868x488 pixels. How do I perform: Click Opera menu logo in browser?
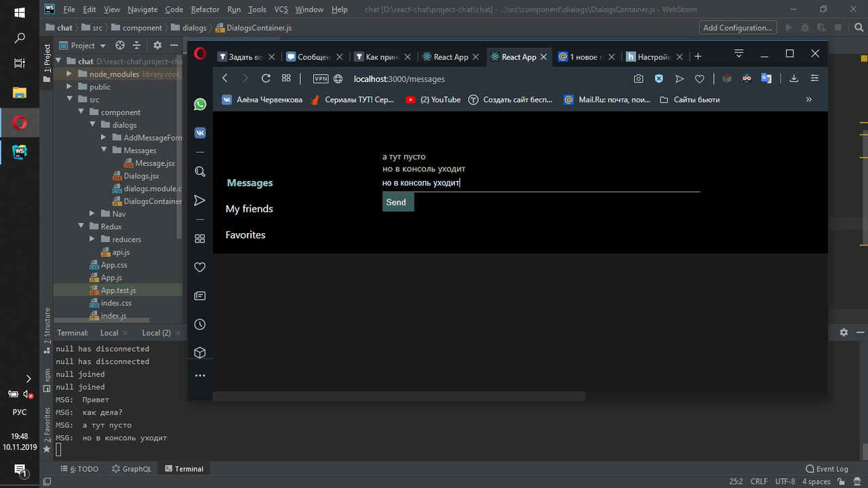pos(200,55)
